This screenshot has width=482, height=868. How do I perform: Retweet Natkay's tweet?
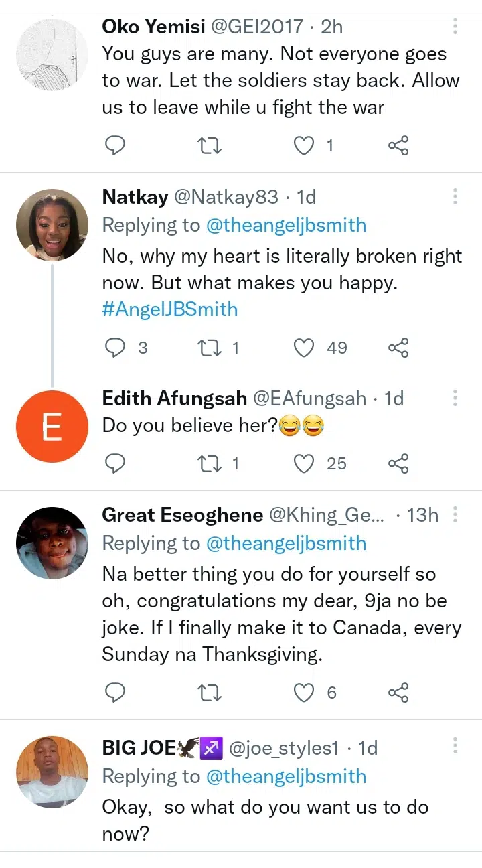click(x=210, y=348)
